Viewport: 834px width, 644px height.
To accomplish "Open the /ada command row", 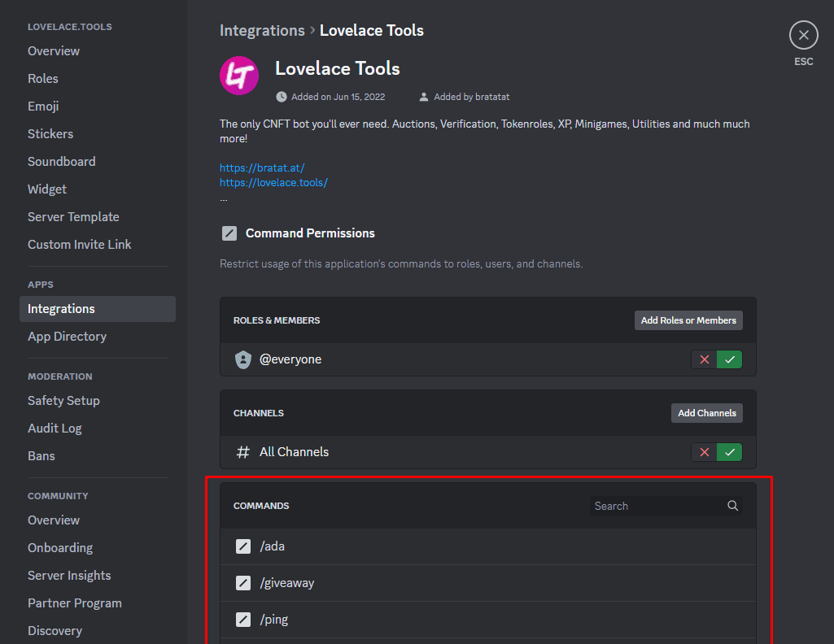I will (x=487, y=546).
